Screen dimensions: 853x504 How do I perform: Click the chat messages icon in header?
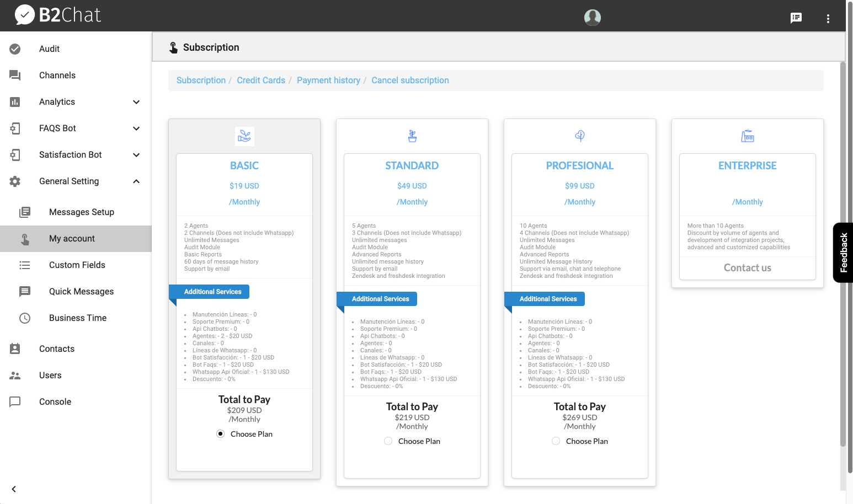click(x=796, y=18)
